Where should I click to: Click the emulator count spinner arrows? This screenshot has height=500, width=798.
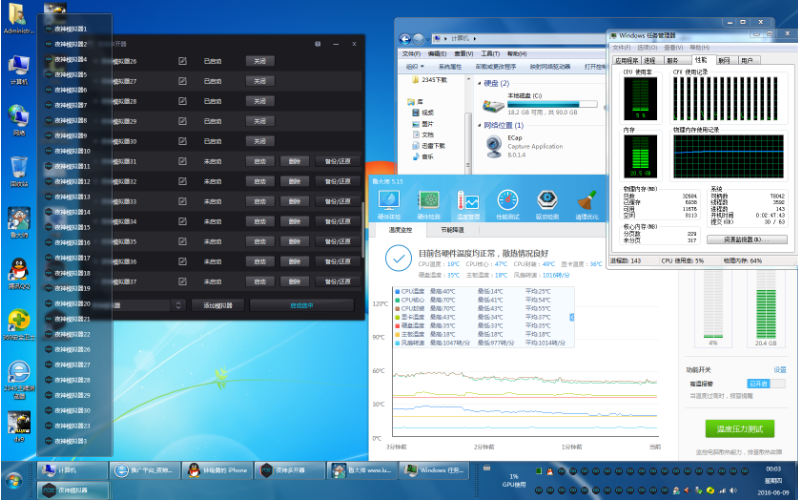(x=178, y=305)
